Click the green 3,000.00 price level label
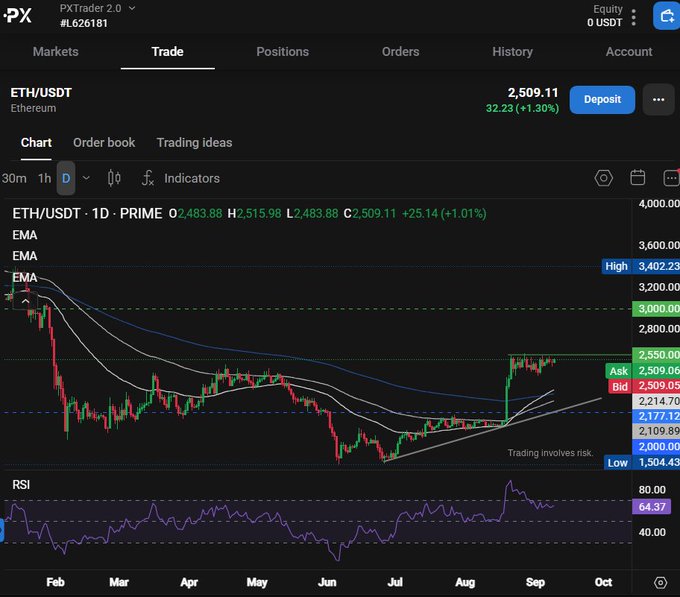680x597 pixels. coord(656,309)
